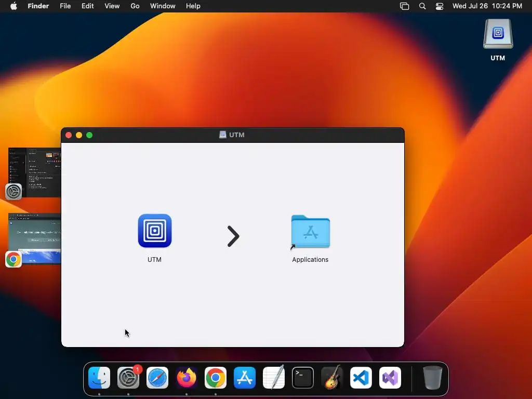Viewport: 532px width, 399px height.
Task: Open the Trash in the Dock
Action: pos(433,378)
